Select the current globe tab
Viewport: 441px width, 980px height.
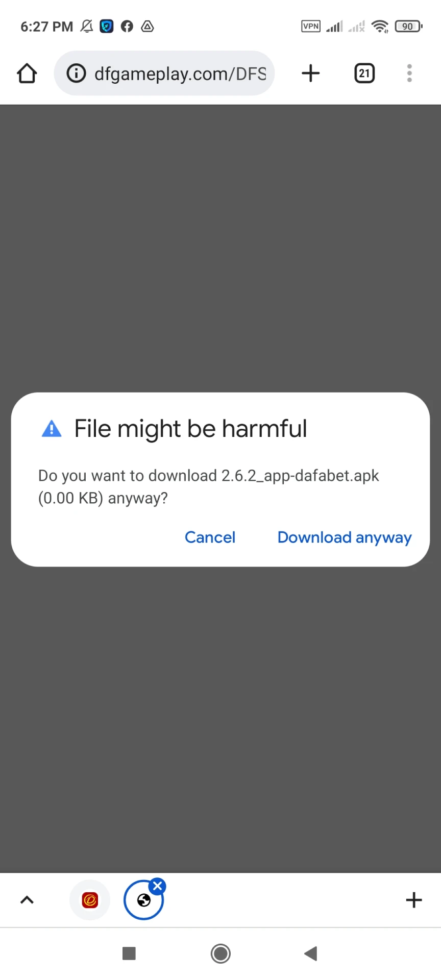144,900
